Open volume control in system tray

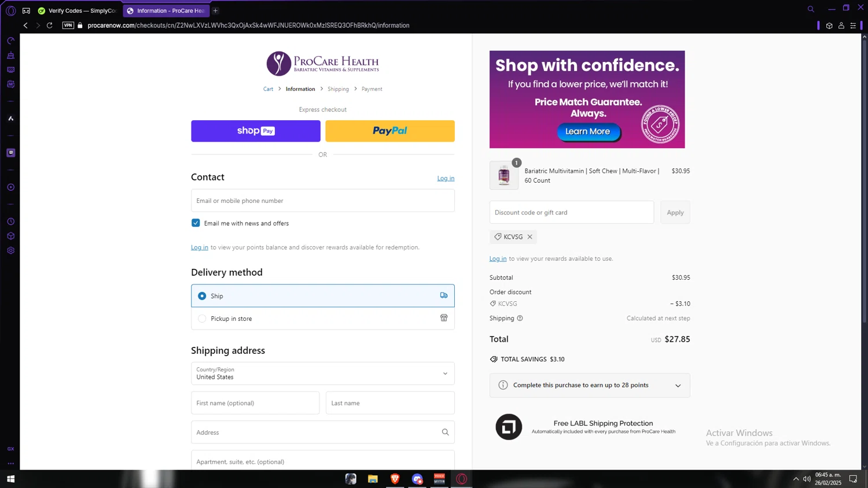pyautogui.click(x=807, y=479)
